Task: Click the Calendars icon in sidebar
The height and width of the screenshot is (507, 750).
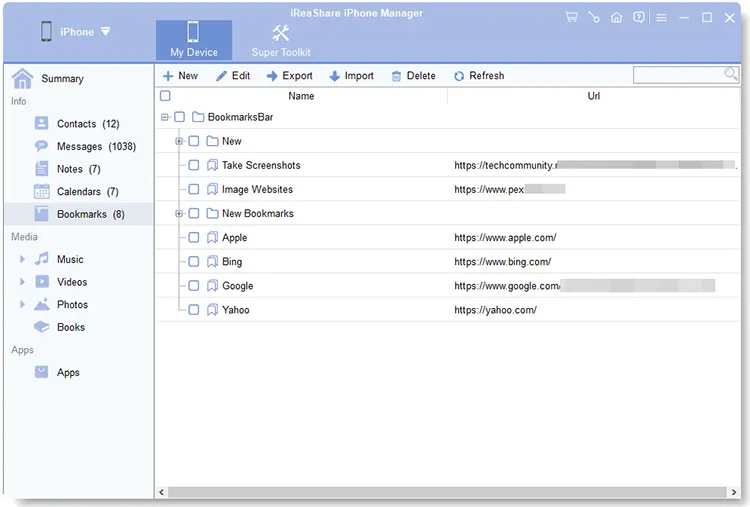Action: point(42,191)
